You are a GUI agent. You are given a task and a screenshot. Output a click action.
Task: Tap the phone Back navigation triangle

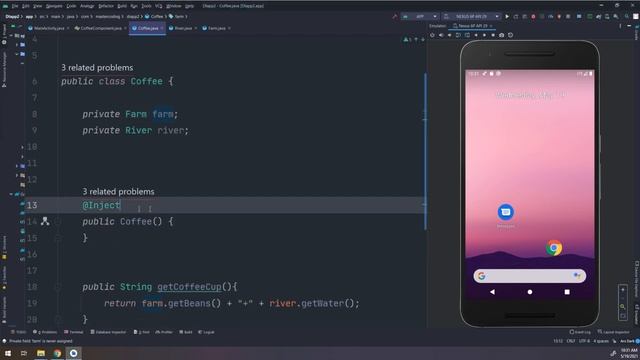click(492, 292)
